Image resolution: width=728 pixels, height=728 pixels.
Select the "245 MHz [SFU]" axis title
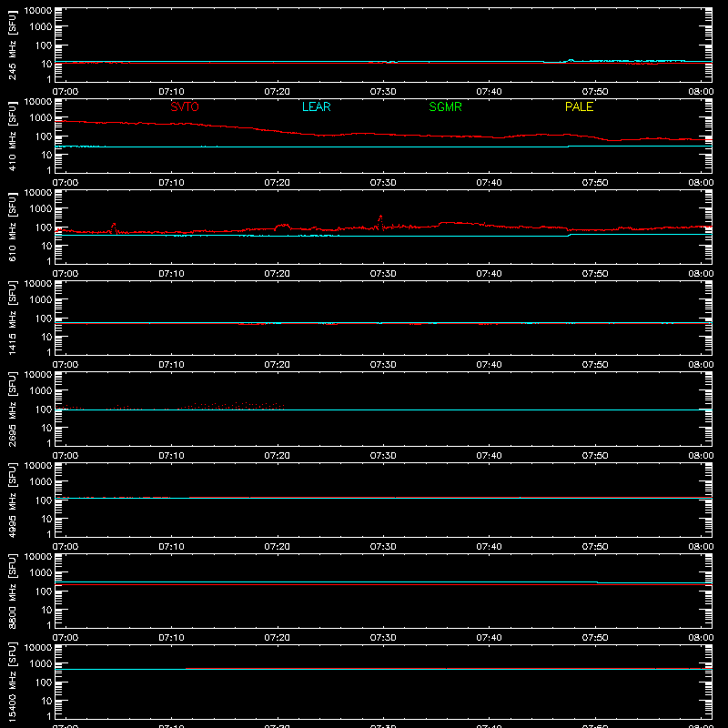(x=13, y=45)
